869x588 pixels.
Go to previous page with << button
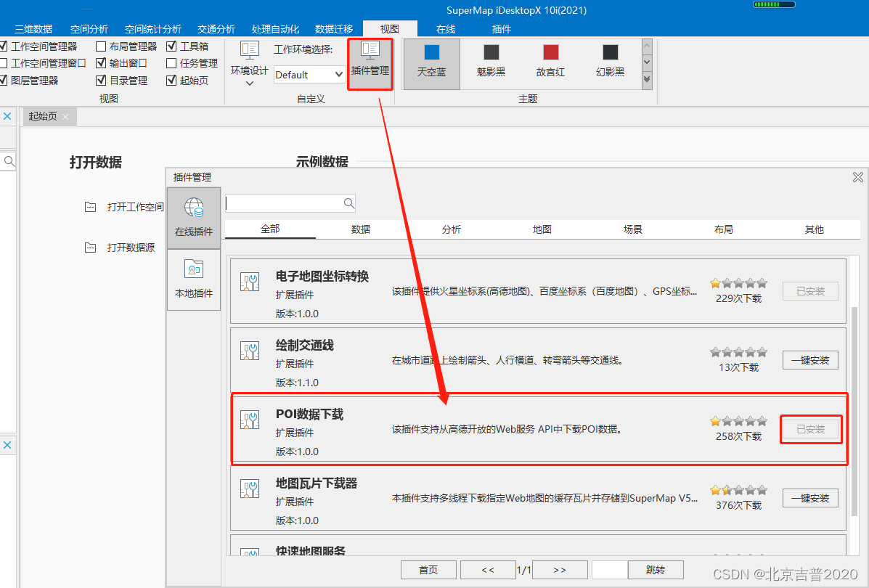(x=488, y=570)
